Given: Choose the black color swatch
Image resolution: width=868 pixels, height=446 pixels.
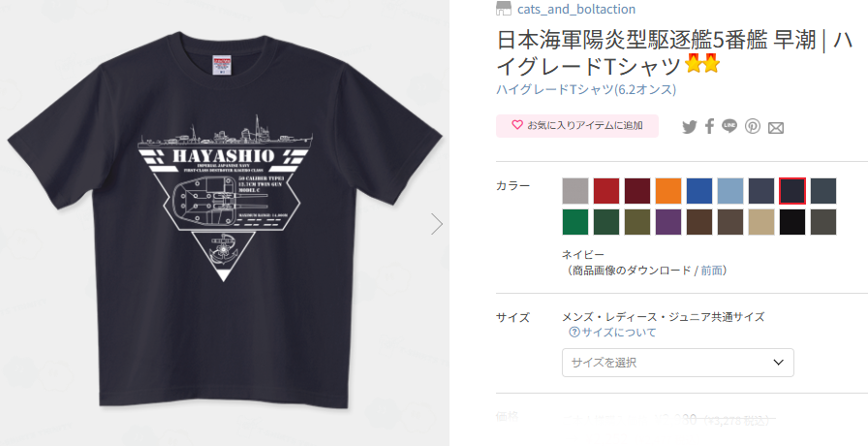Looking at the screenshot, I should point(792,222).
